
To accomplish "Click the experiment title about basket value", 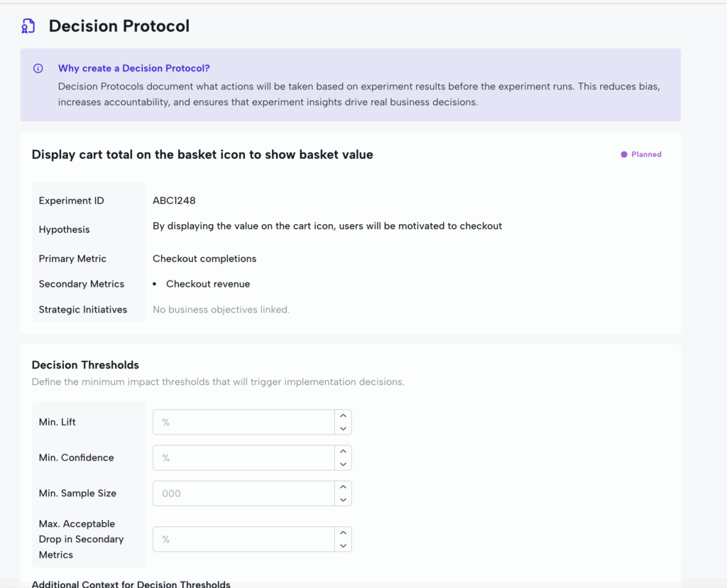I will [202, 155].
